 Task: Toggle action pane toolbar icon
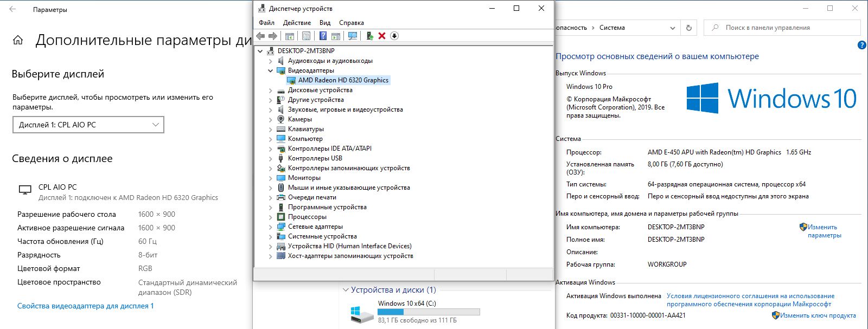pyautogui.click(x=336, y=36)
